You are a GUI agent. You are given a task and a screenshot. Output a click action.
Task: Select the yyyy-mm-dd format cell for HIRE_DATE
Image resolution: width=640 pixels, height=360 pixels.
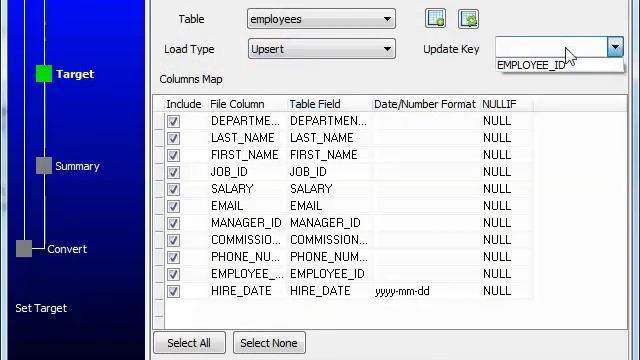[x=425, y=291]
